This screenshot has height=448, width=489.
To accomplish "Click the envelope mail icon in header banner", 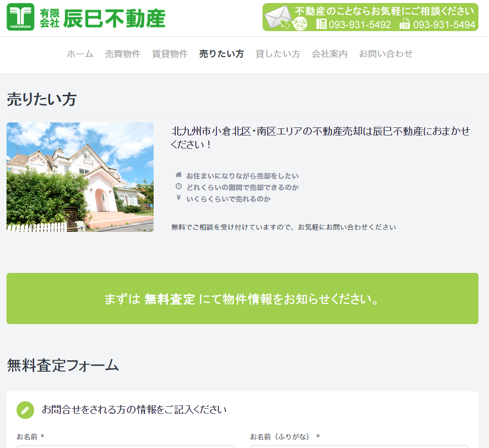I will coord(278,17).
